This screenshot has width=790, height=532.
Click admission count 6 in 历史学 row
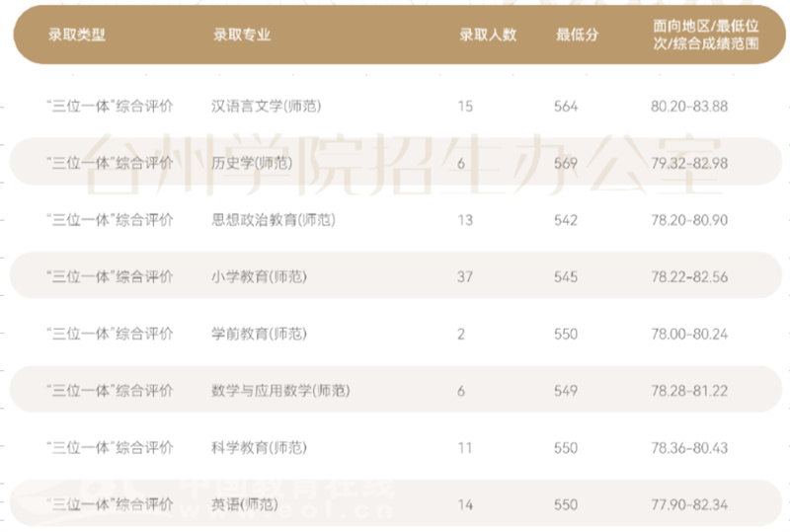tap(461, 163)
